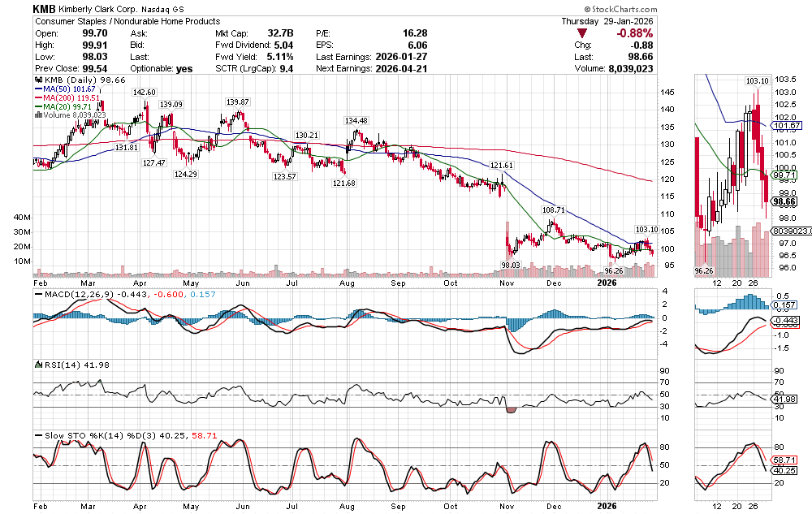Image resolution: width=812 pixels, height=514 pixels.
Task: Click the green RSI(14) area icon
Action: (x=36, y=365)
